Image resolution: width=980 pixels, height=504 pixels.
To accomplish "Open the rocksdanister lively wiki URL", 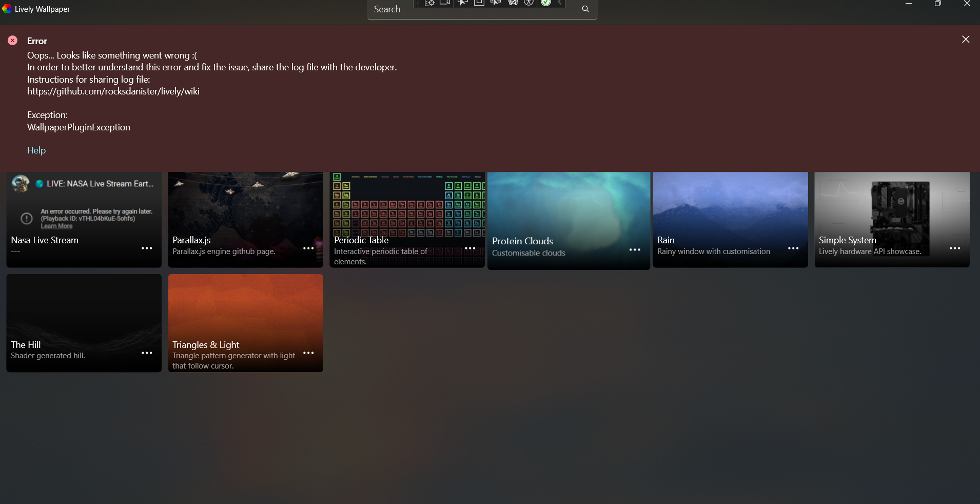I will click(113, 91).
